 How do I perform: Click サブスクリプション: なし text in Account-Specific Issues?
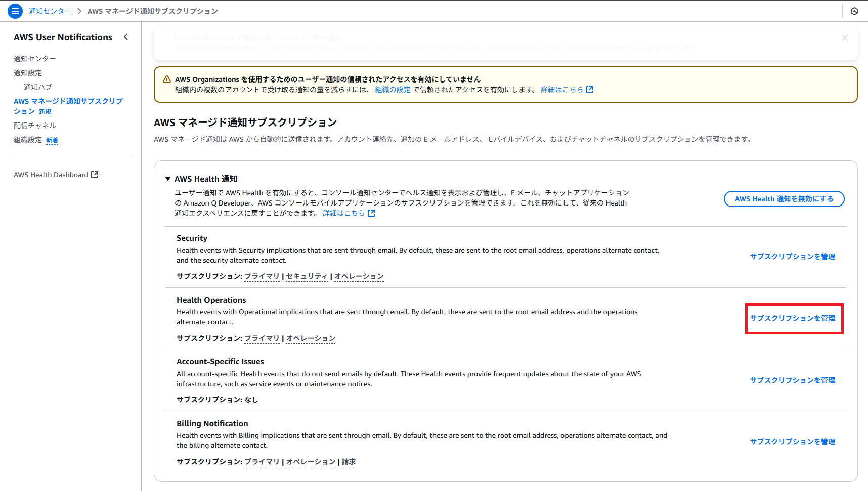218,400
